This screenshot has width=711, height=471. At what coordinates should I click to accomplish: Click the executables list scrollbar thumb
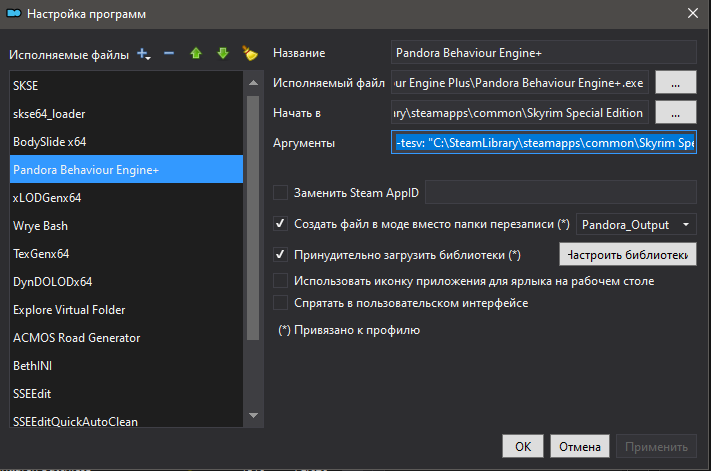[253, 218]
